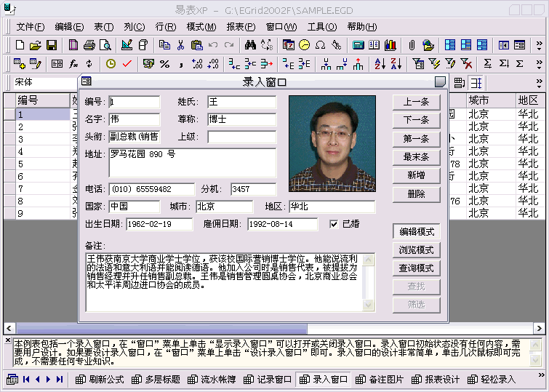The width and height of the screenshot is (549, 392).
Task: Expand the font toolbar overflow chevron
Action: click(540, 83)
